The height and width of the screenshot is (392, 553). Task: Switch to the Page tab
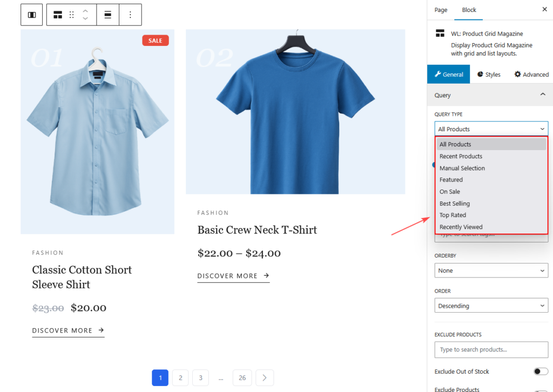[x=441, y=10]
